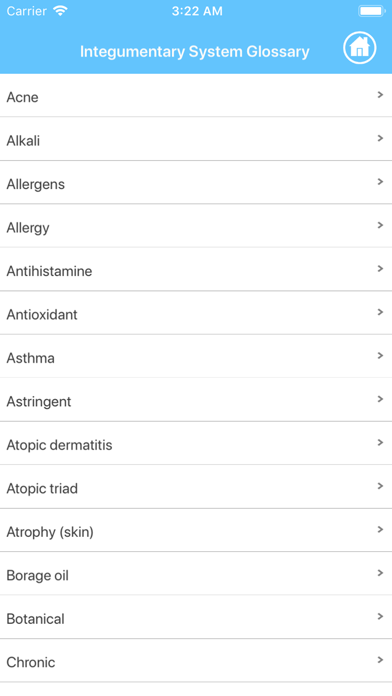The image size is (392, 696).
Task: Tap the Wi-Fi status icon
Action: click(60, 11)
